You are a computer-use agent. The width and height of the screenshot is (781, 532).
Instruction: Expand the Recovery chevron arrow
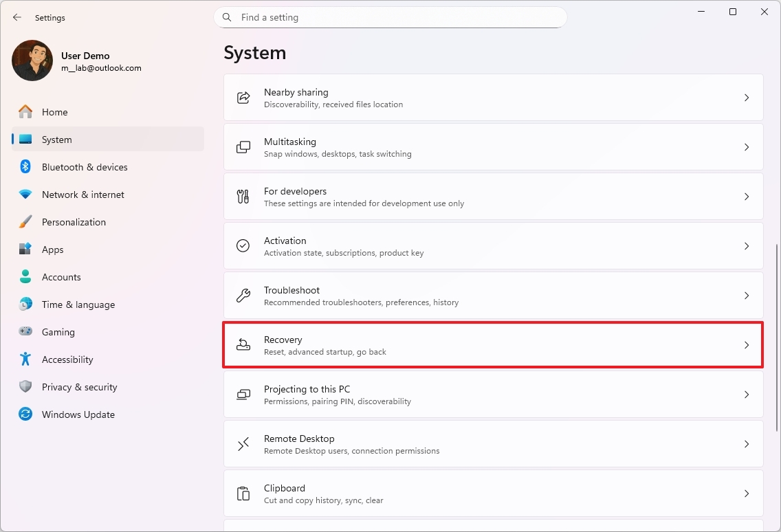747,345
